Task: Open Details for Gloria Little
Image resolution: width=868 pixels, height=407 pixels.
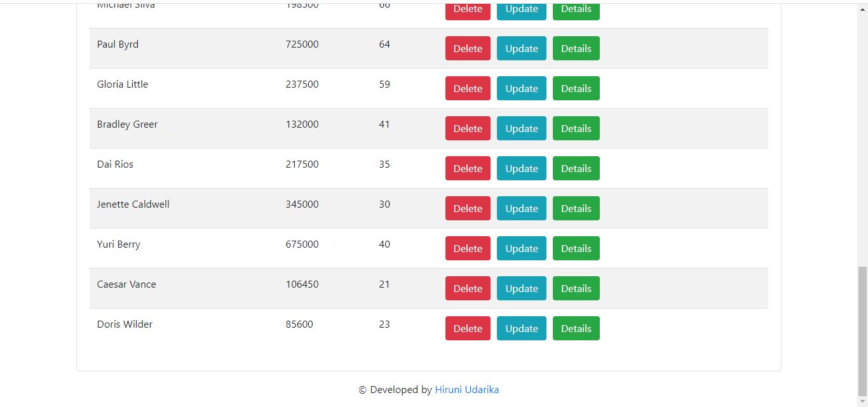Action: 576,88
